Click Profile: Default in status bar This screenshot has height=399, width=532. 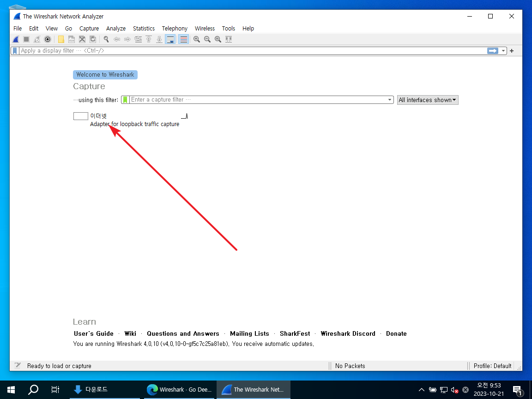point(492,366)
